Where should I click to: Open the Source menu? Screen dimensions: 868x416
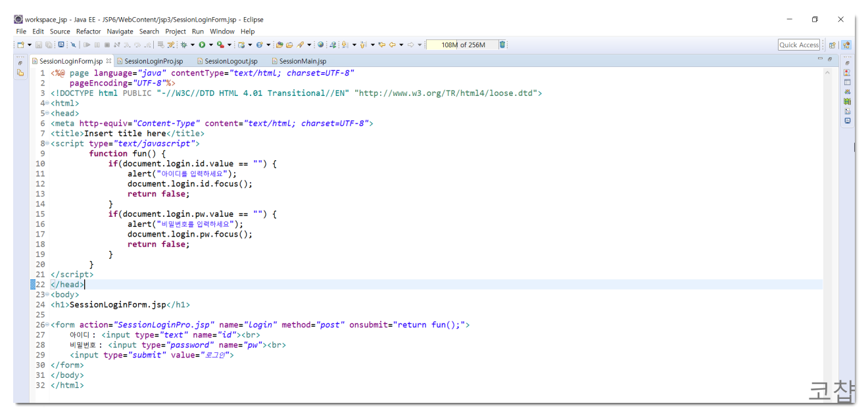pyautogui.click(x=60, y=31)
